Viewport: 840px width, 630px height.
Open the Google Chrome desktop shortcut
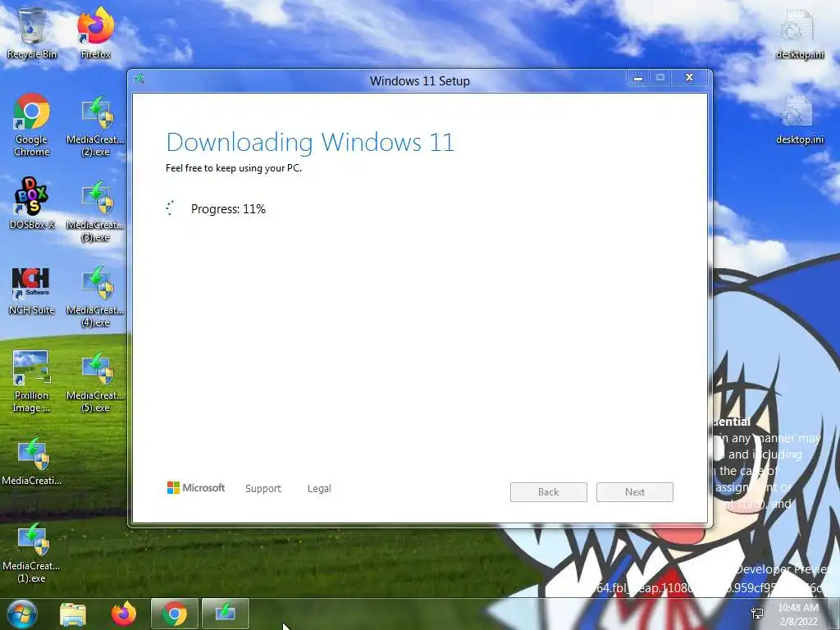(x=32, y=125)
